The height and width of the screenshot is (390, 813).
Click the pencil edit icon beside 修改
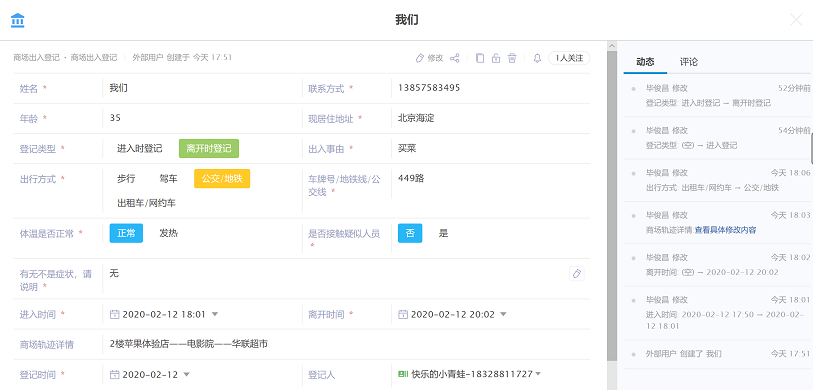[x=419, y=58]
